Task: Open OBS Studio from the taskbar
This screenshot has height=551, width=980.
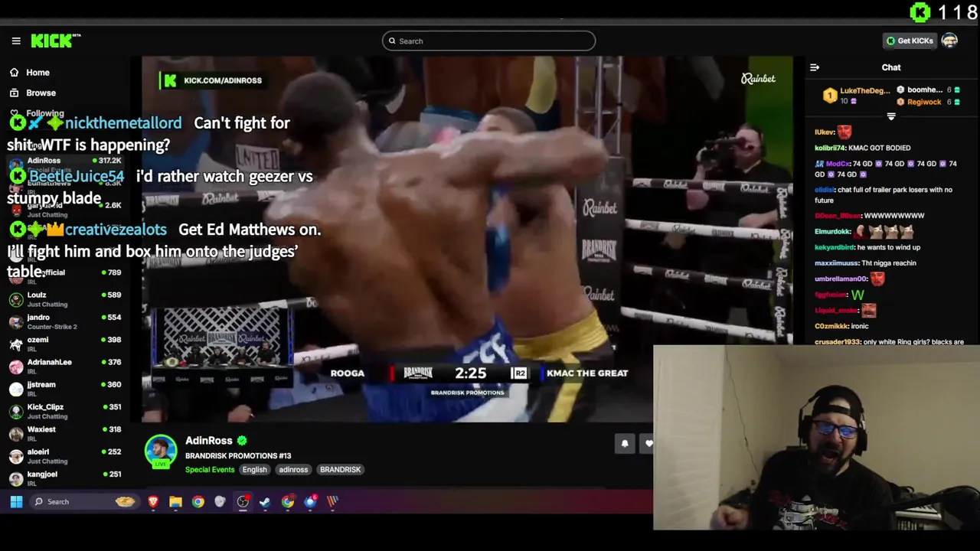Action: 243,502
